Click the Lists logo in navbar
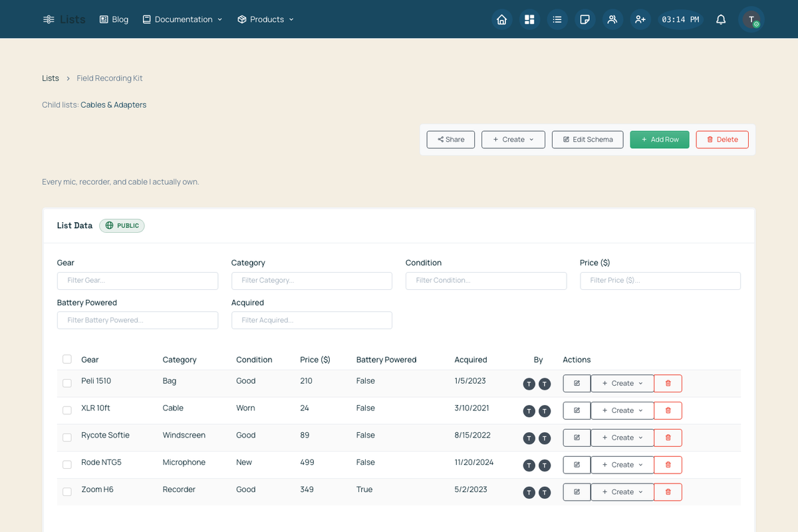The height and width of the screenshot is (532, 798). (64, 19)
